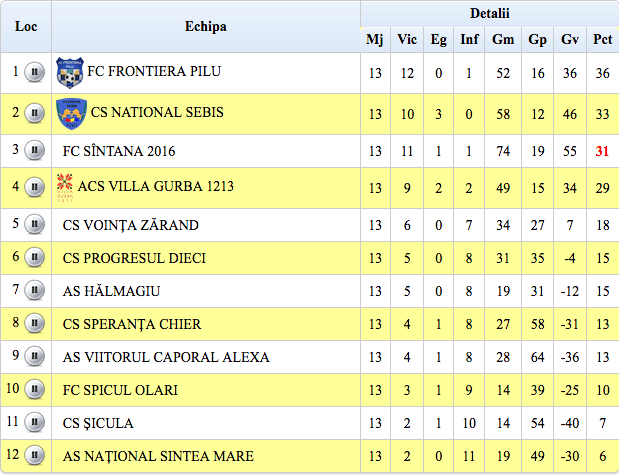Click the pause icon beside rank 2
Viewport: 619px width, 475px height.
pos(34,113)
